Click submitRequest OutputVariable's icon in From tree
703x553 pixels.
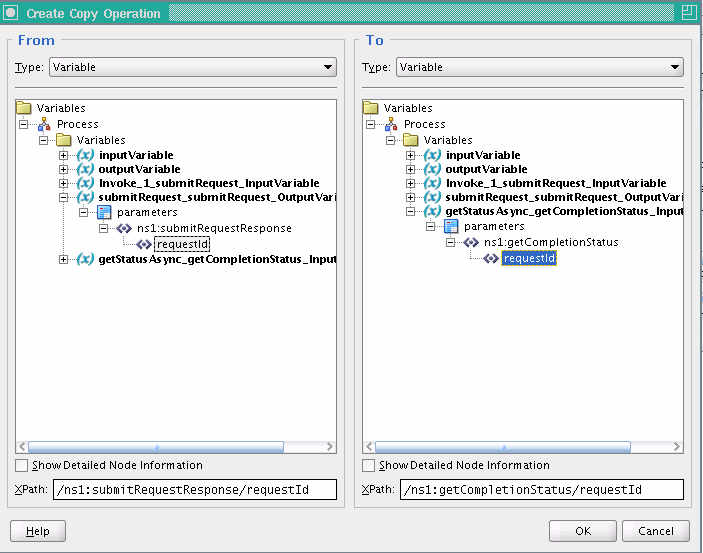point(85,197)
